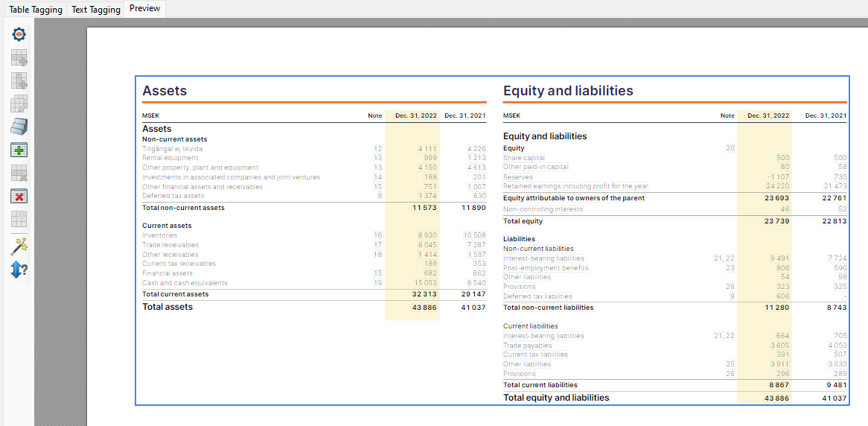
Task: Click 'Retained earnings including profit for the year'
Action: [575, 186]
